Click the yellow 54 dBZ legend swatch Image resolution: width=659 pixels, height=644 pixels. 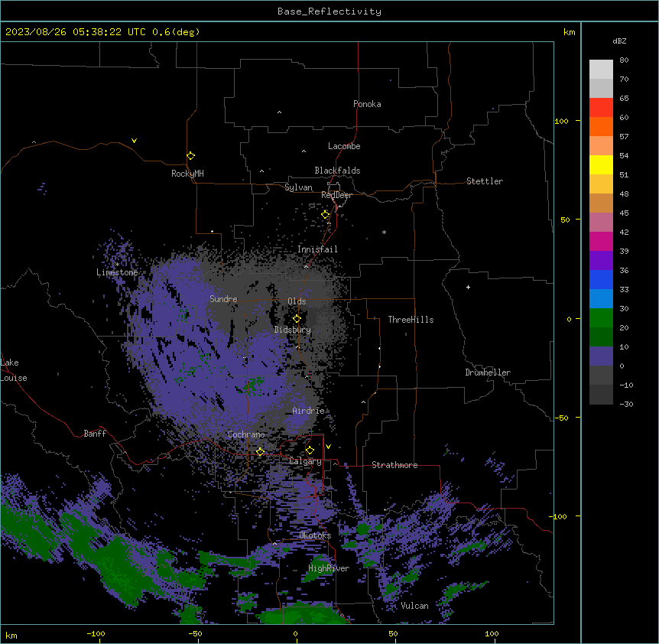(x=601, y=165)
